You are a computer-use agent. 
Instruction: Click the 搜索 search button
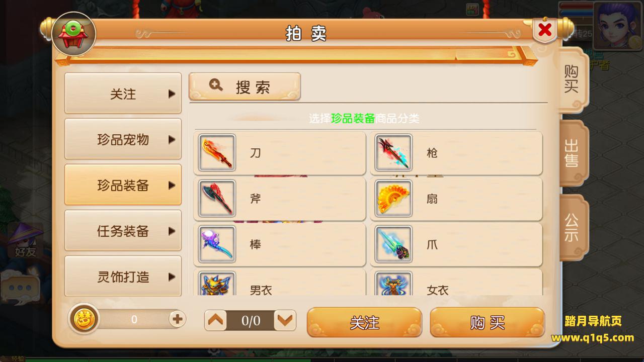pos(245,86)
